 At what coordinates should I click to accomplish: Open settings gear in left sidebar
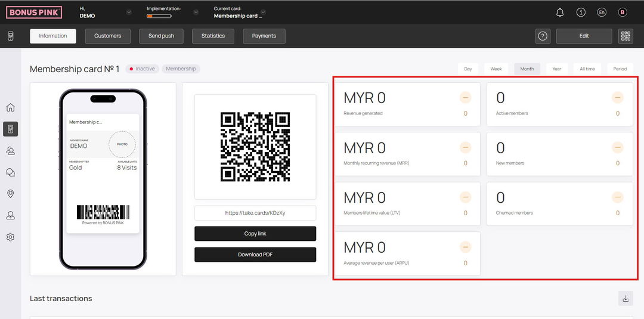(x=11, y=237)
